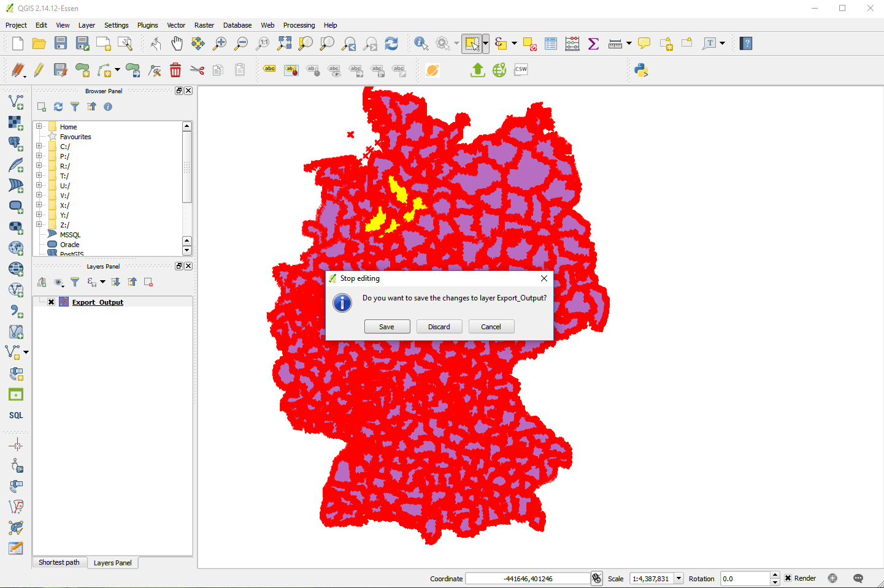The image size is (884, 588).
Task: Expand the T:/ drive node
Action: (x=39, y=175)
